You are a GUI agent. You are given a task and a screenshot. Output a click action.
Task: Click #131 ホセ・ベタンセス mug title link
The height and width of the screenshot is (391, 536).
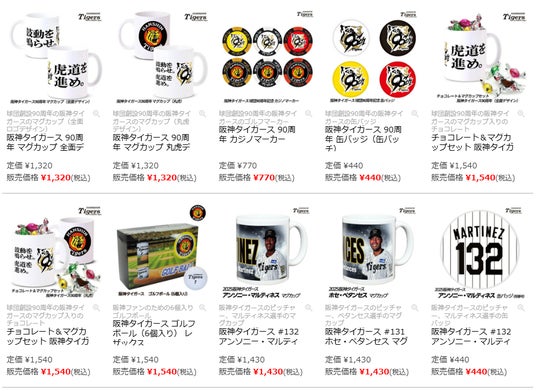click(x=366, y=337)
